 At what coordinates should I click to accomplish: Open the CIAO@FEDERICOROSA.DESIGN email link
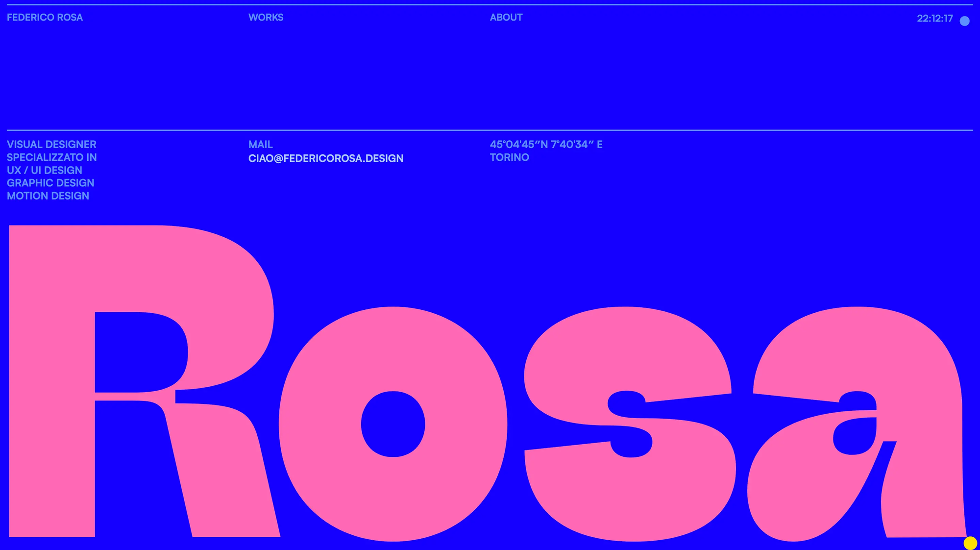(326, 158)
